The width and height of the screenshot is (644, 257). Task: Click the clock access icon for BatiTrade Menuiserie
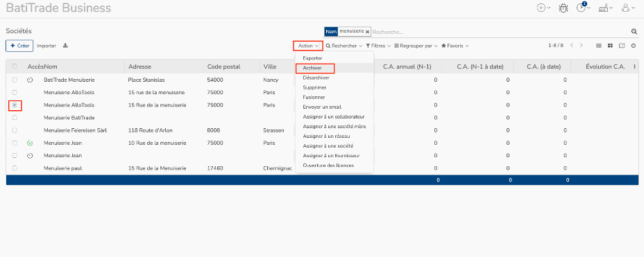(30, 80)
